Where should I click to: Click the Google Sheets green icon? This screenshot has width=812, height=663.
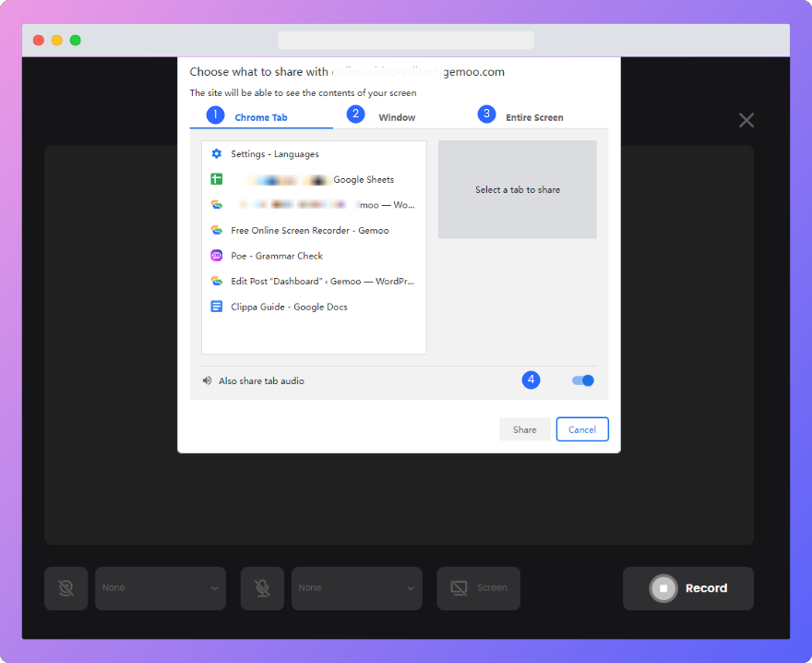click(x=217, y=179)
